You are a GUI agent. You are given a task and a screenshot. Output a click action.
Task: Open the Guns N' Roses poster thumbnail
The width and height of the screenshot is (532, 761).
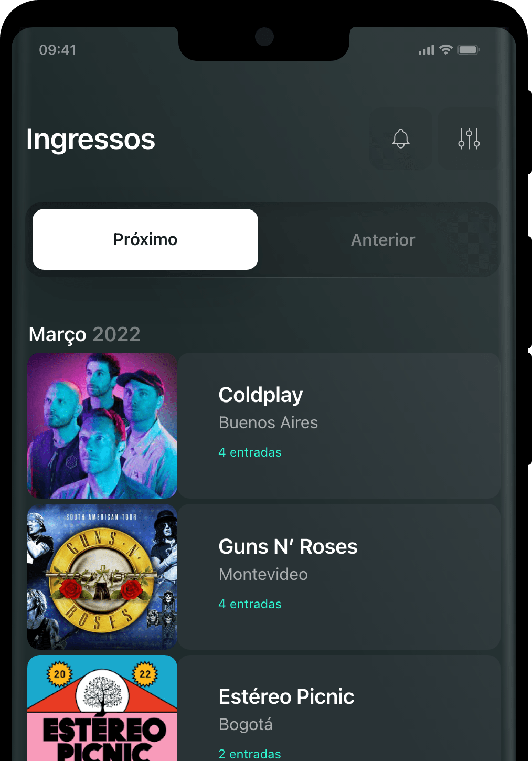pos(102,577)
